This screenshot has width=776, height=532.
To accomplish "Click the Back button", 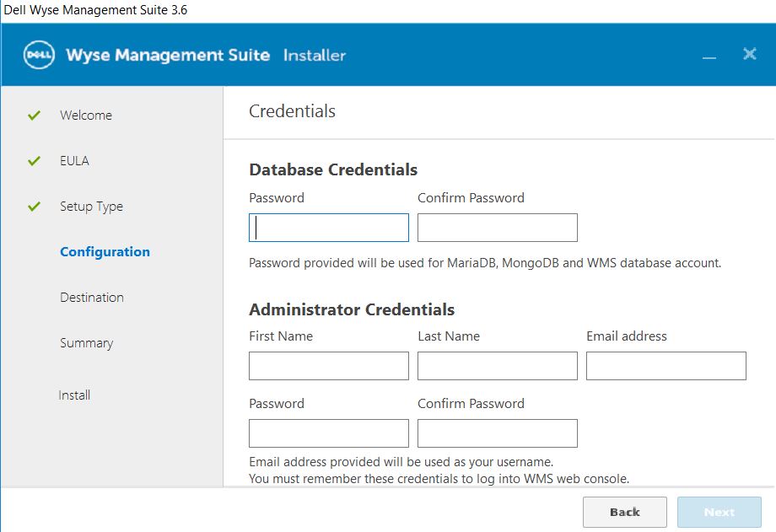I will click(624, 512).
